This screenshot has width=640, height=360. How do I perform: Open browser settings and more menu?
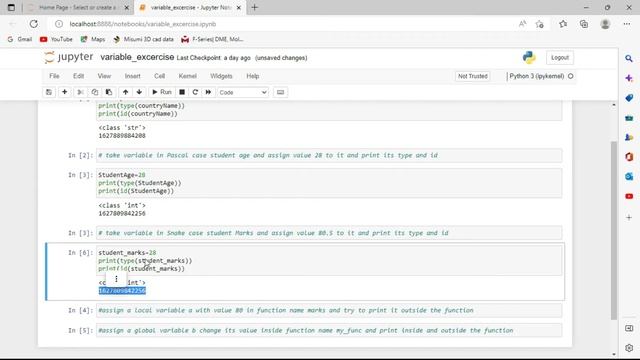click(x=627, y=24)
